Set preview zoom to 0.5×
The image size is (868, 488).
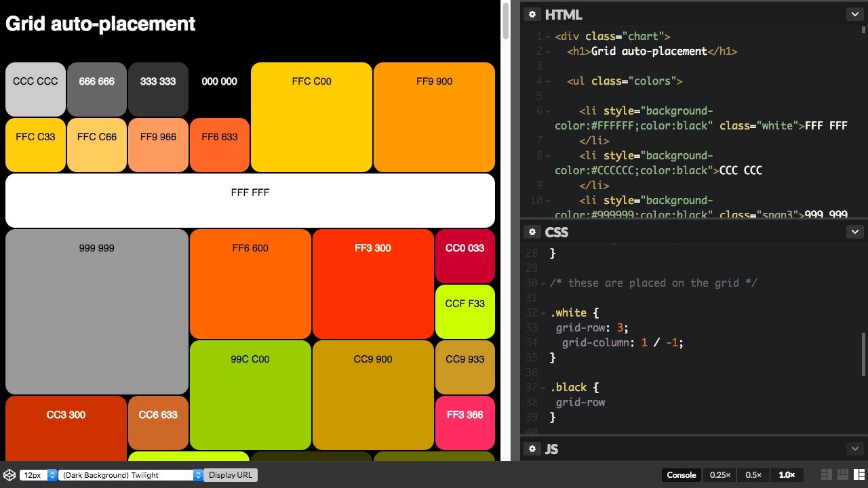pyautogui.click(x=753, y=475)
